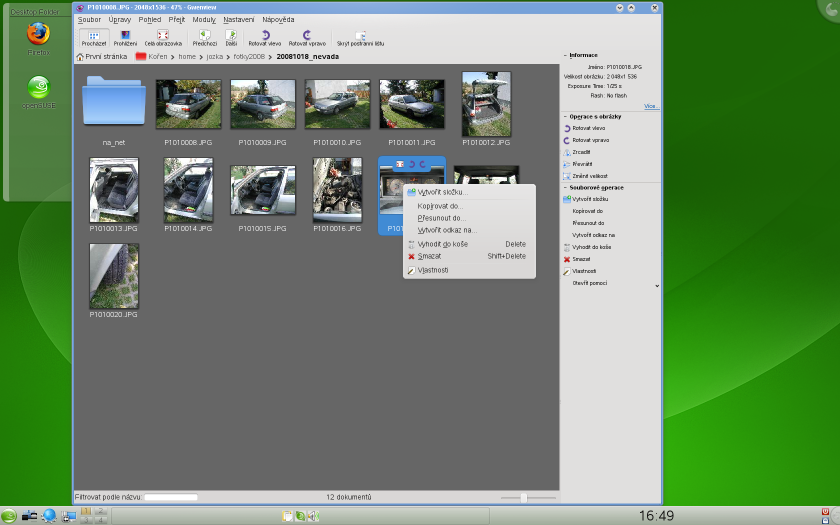840x525 pixels.
Task: Open the Moduly menu
Action: (204, 19)
